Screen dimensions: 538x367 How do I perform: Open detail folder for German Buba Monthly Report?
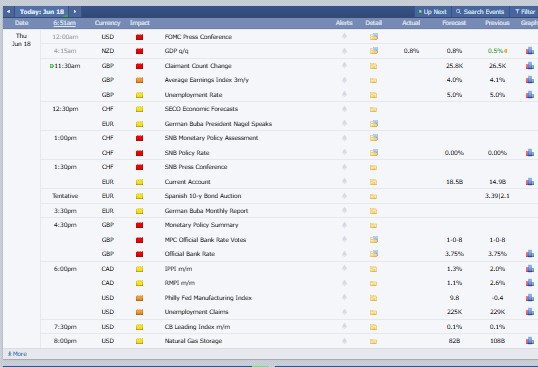pyautogui.click(x=373, y=211)
